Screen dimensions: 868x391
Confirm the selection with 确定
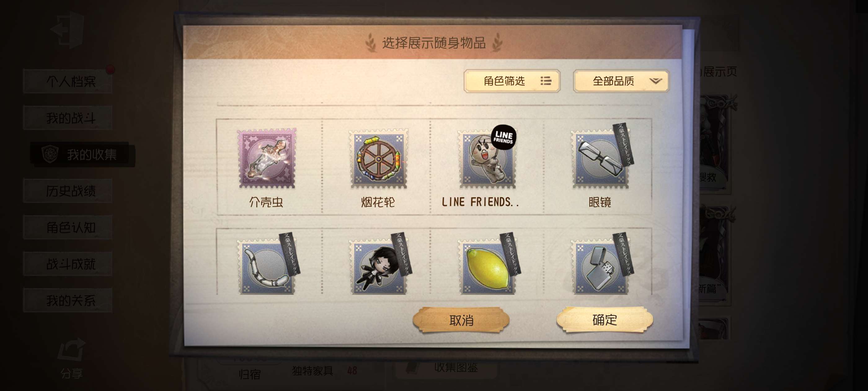point(604,320)
